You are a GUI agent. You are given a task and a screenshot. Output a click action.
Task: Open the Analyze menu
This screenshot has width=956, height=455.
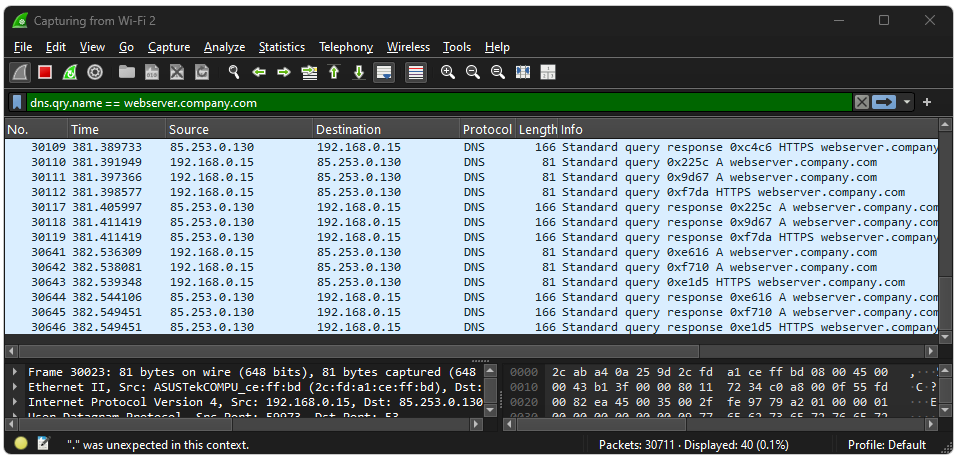coord(224,47)
